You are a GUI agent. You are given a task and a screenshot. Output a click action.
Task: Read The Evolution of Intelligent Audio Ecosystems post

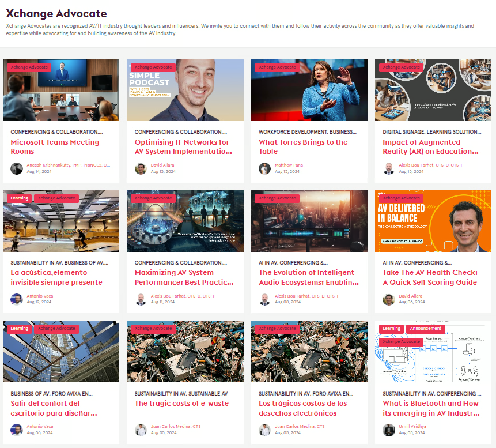pyautogui.click(x=308, y=277)
